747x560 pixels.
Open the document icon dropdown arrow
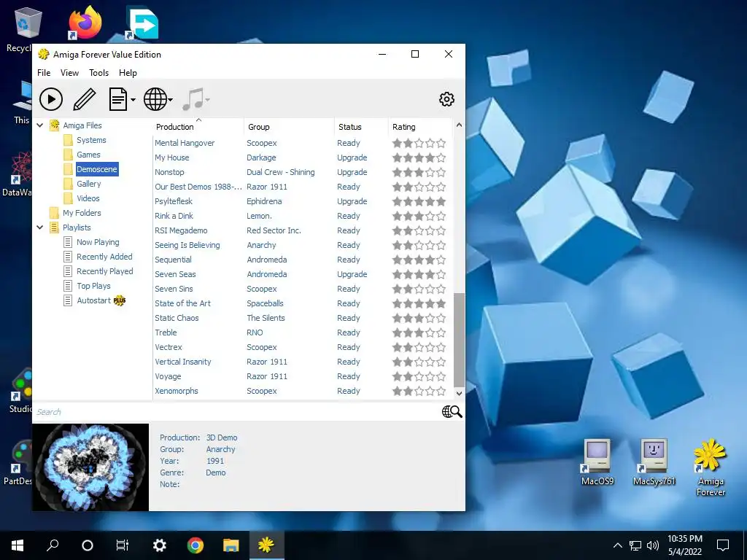coord(133,100)
